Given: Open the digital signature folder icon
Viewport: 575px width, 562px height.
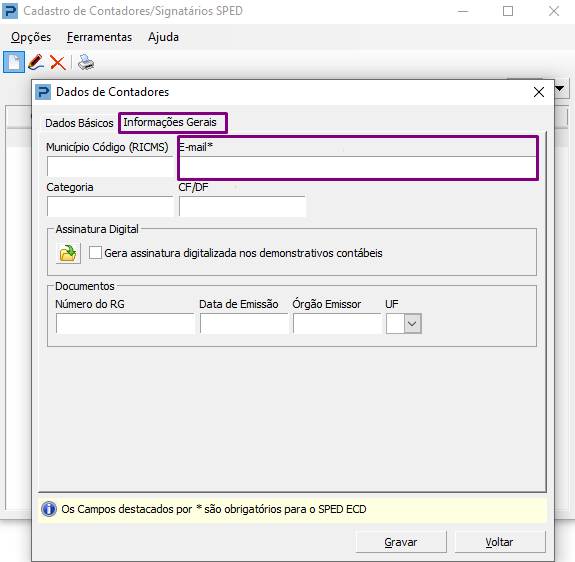Looking at the screenshot, I should [68, 253].
